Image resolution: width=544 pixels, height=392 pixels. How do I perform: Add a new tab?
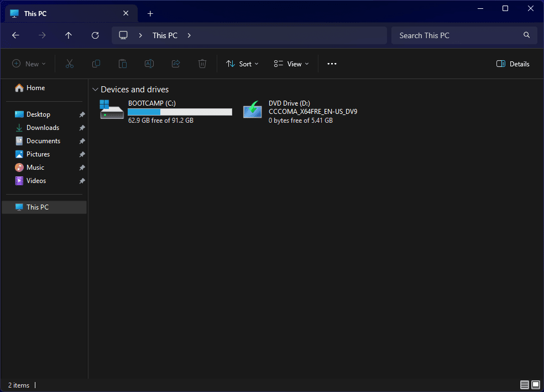tap(150, 14)
